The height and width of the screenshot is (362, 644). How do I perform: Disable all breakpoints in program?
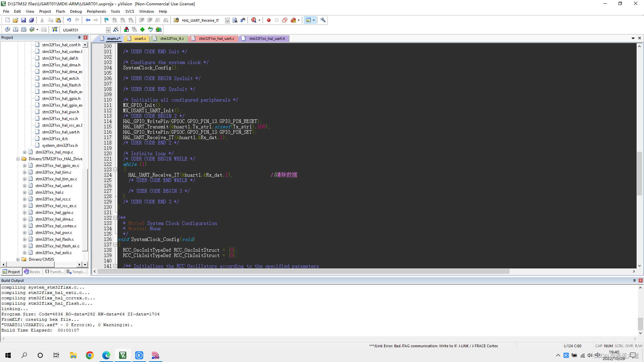point(285,20)
